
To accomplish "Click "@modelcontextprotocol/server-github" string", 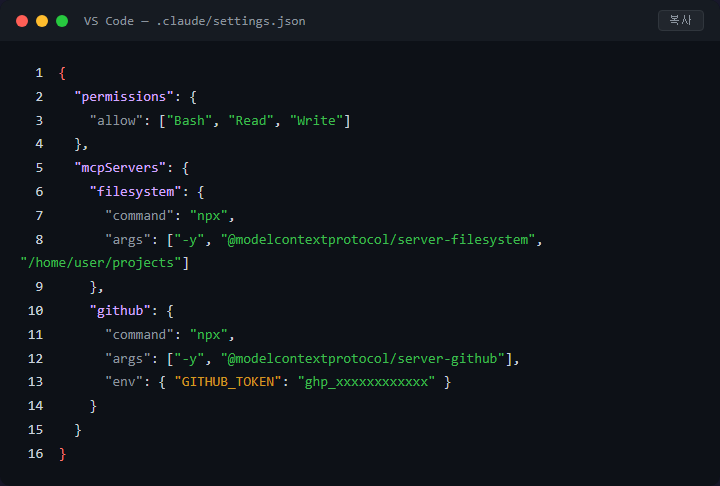I will point(362,359).
